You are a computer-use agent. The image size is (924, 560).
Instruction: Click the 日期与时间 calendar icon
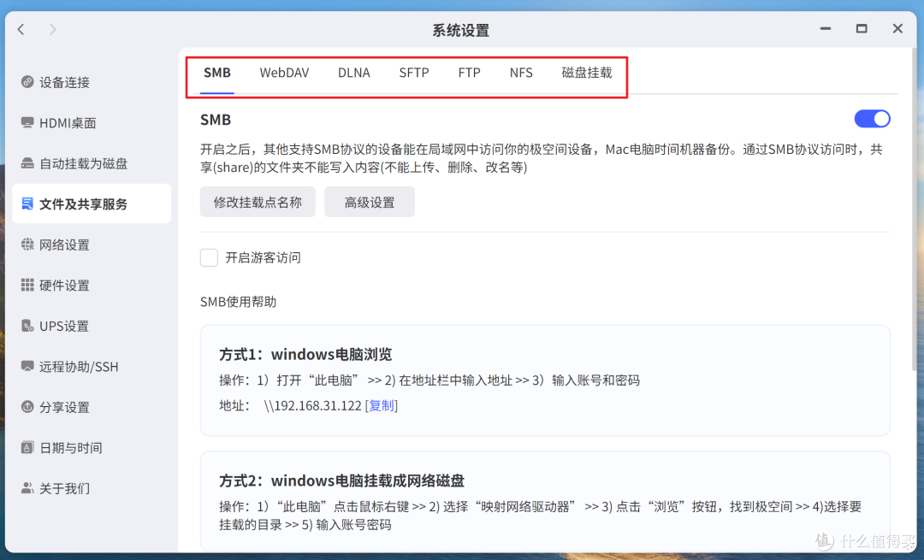click(x=27, y=447)
